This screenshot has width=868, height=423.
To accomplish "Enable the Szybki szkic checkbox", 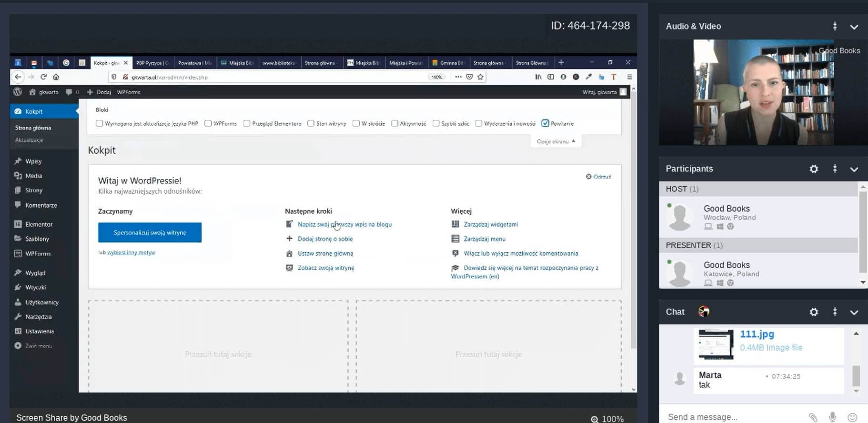I will click(x=435, y=123).
